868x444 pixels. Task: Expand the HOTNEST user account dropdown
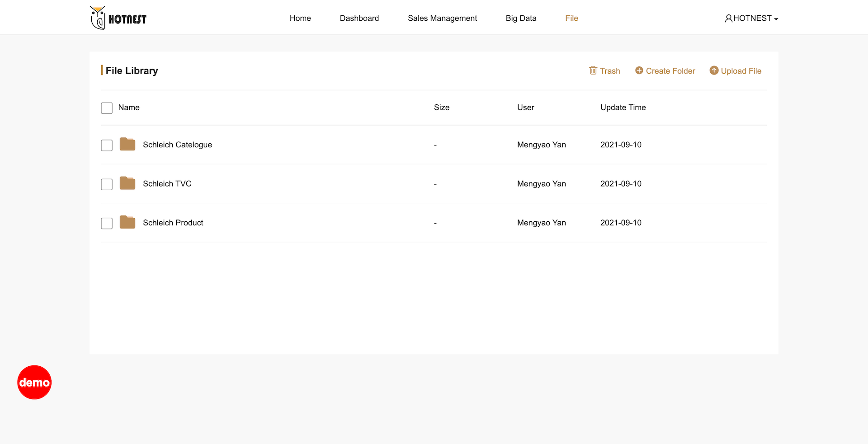pos(751,19)
